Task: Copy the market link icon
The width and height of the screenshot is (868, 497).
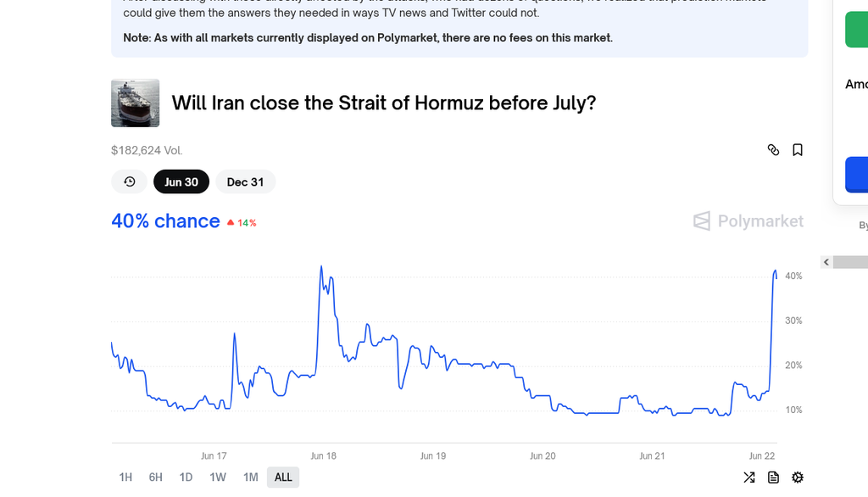Action: pyautogui.click(x=773, y=150)
